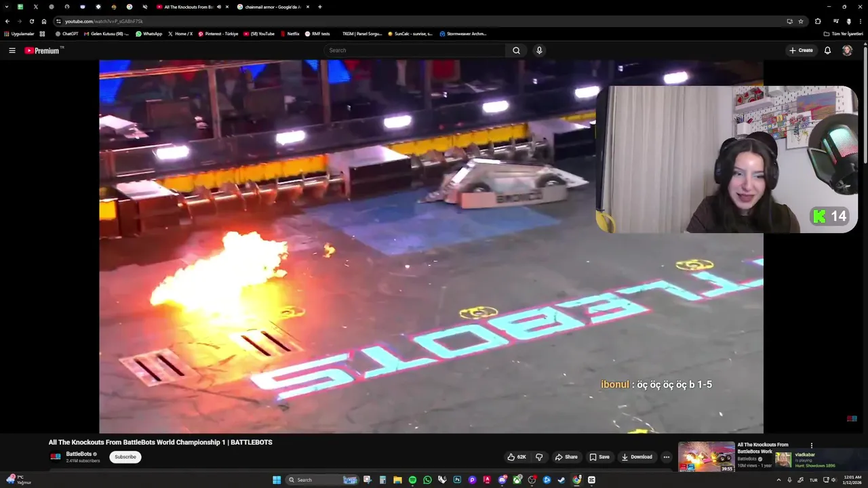Click the YouTube search magnifier button
The image size is (868, 488).
[x=516, y=50]
